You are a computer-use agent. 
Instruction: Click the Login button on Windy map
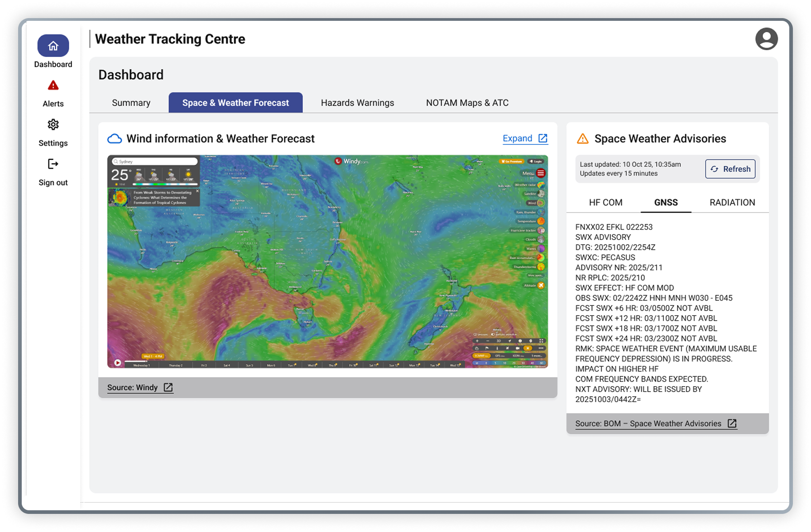pyautogui.click(x=536, y=161)
